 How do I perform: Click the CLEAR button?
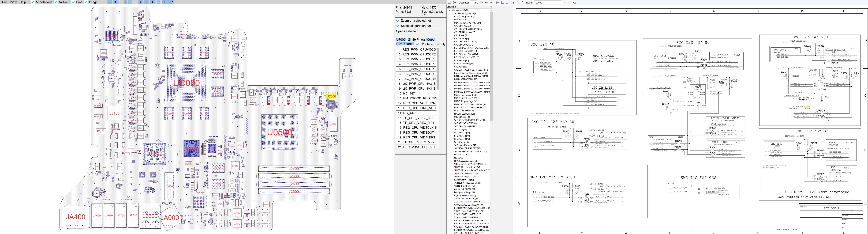pyautogui.click(x=167, y=2)
